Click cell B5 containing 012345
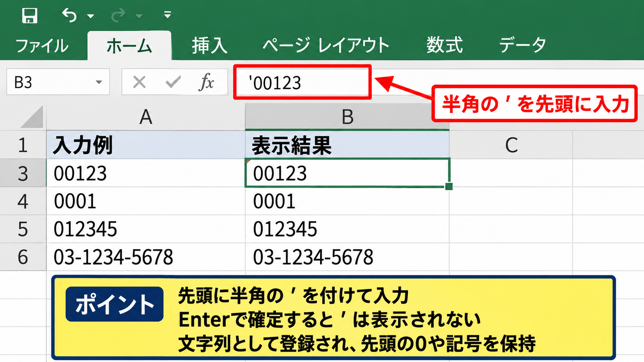 click(x=347, y=229)
